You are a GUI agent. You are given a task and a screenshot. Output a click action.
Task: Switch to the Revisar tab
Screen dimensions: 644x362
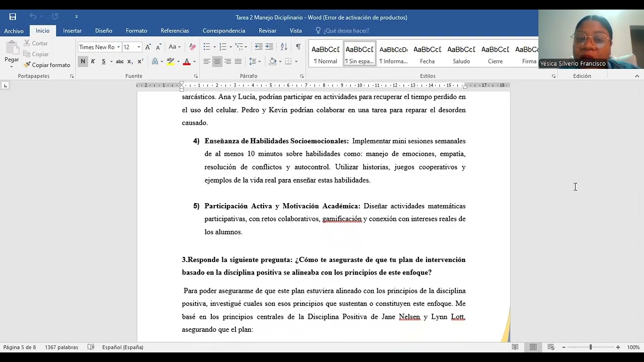click(268, 31)
